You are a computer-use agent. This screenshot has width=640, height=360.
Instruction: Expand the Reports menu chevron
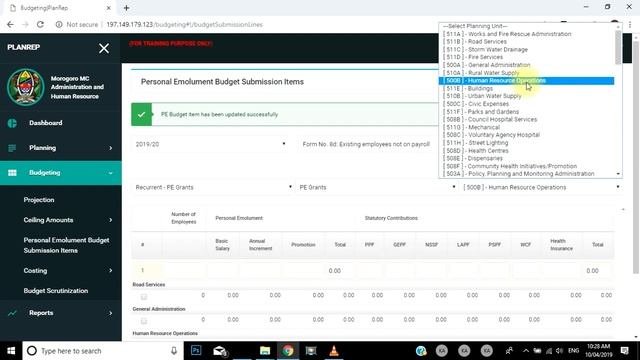click(x=111, y=313)
